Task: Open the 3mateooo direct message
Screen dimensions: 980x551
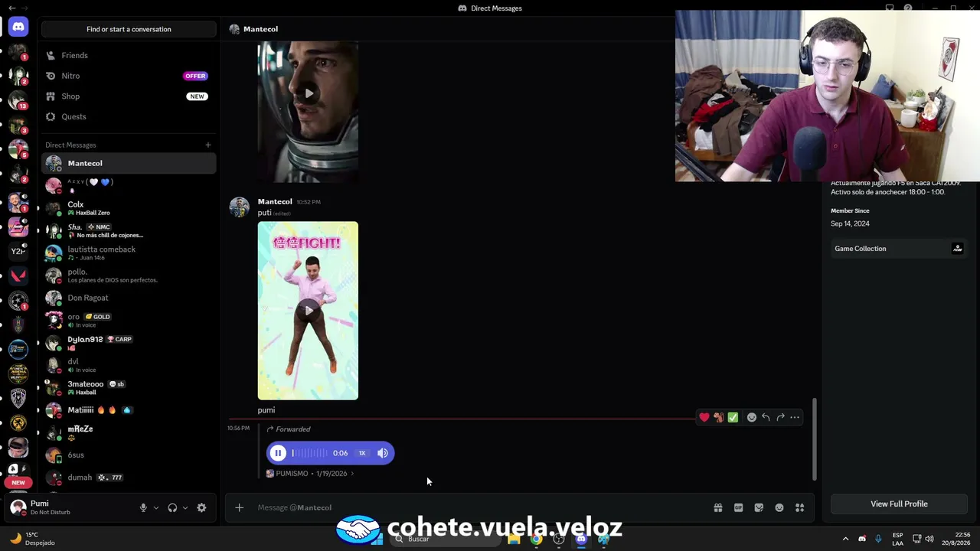Action: (x=129, y=388)
